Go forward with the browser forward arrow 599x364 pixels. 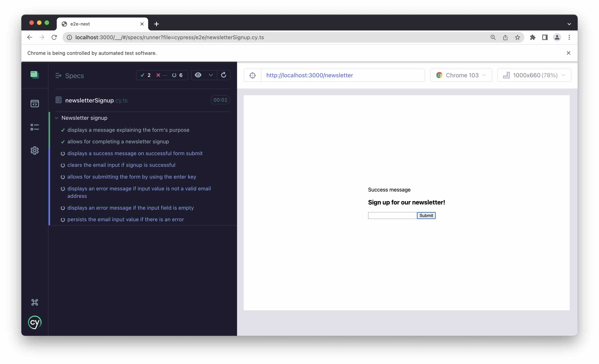pyautogui.click(x=42, y=37)
